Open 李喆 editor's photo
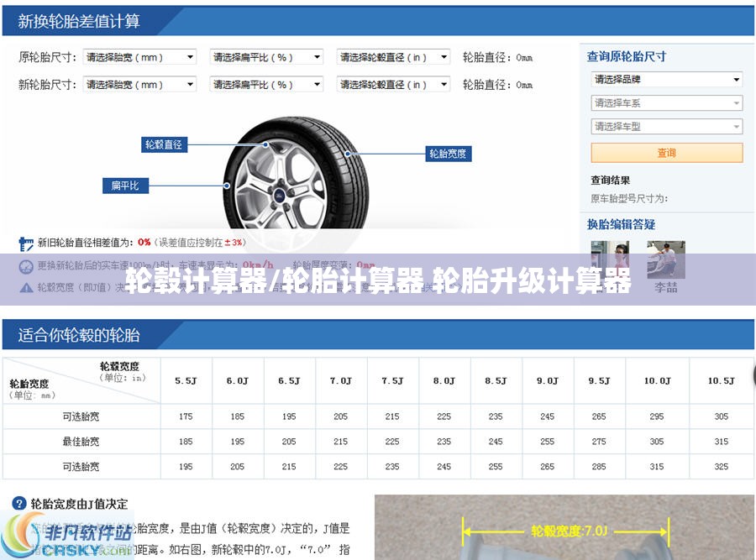756x560 pixels. coord(666,260)
